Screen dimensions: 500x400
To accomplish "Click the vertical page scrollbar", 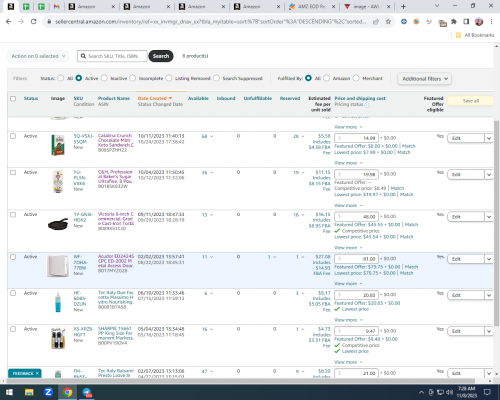I will (497, 223).
